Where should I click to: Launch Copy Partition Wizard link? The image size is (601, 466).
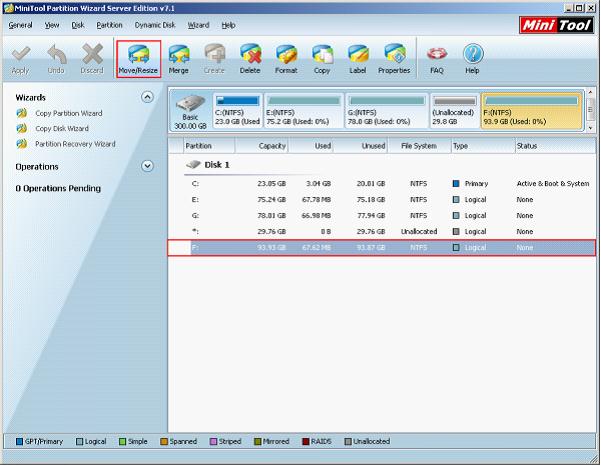point(69,113)
